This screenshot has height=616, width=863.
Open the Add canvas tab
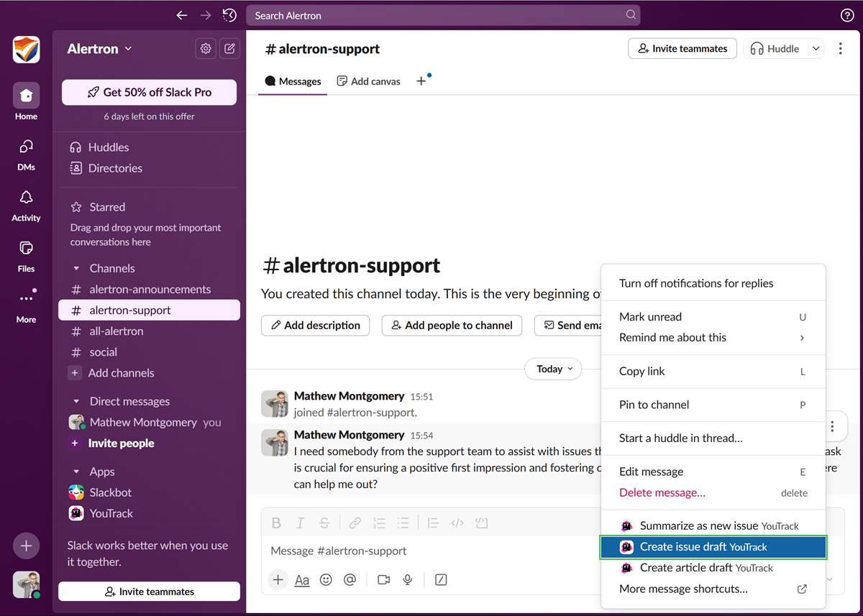tap(369, 81)
